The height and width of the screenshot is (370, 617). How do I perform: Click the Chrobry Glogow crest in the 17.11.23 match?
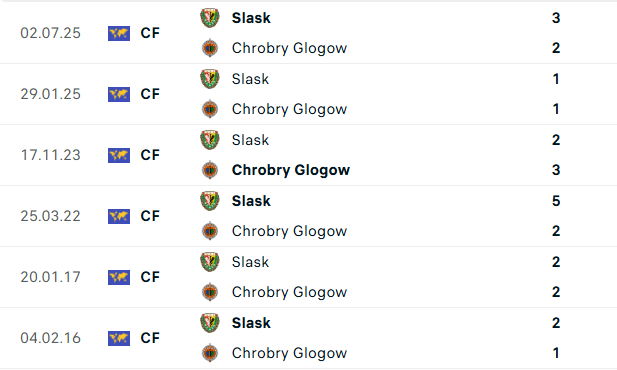(210, 170)
